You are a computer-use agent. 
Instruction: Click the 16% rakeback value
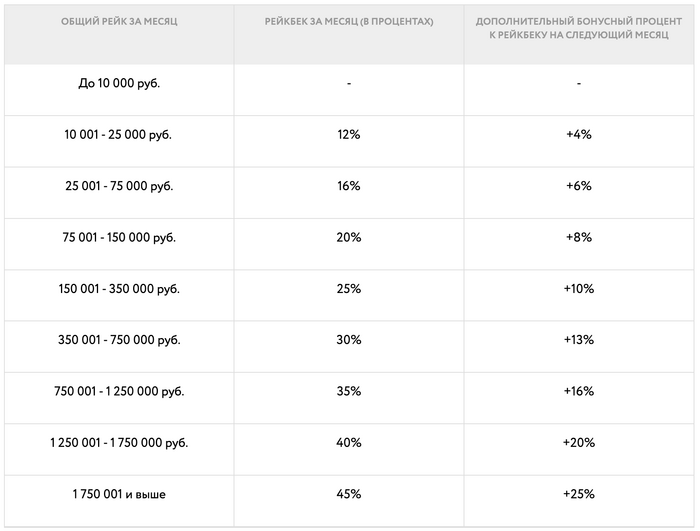pyautogui.click(x=349, y=186)
